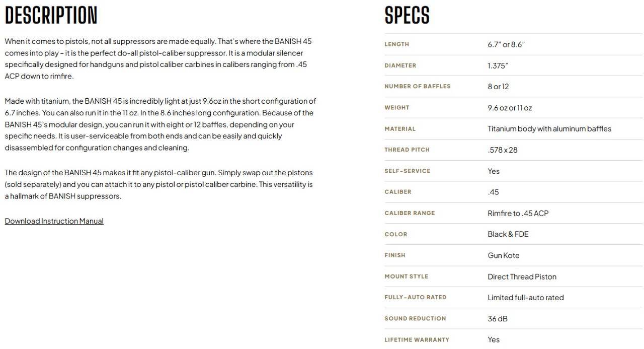Select the THREAD PITCH label
Image resolution: width=644 pixels, height=349 pixels.
[407, 150]
